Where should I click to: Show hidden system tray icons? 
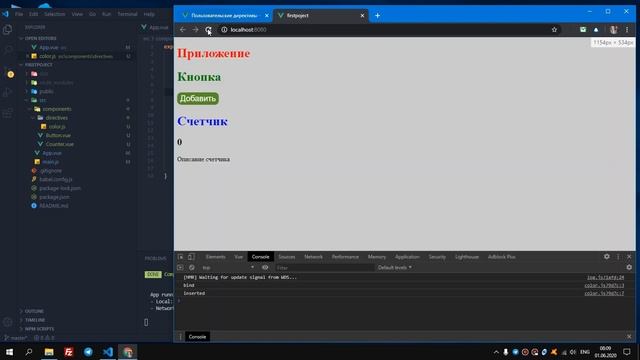[496, 352]
